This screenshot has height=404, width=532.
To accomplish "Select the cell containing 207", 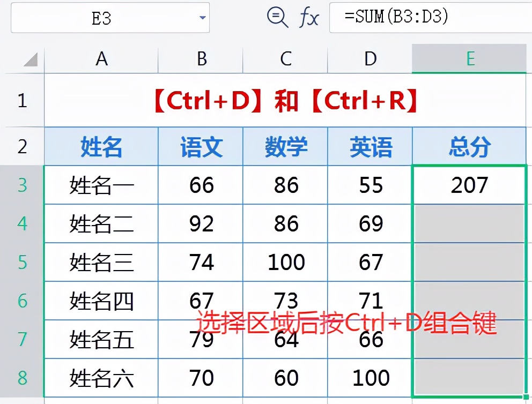I will pos(469,185).
